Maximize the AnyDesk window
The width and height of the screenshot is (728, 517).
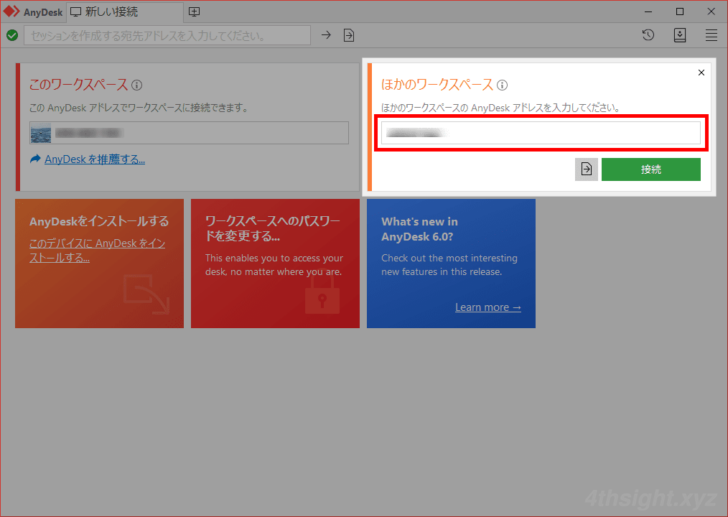[x=680, y=12]
